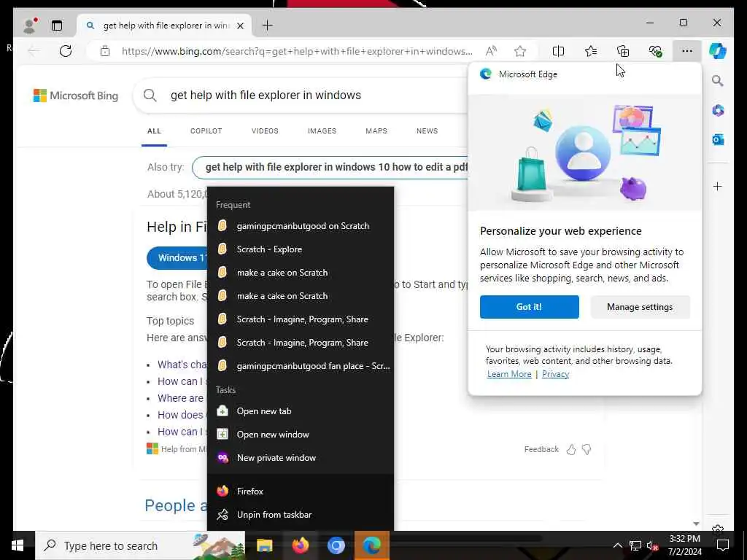This screenshot has height=560, width=747.
Task: Open the Windows Start menu
Action: pos(18,545)
